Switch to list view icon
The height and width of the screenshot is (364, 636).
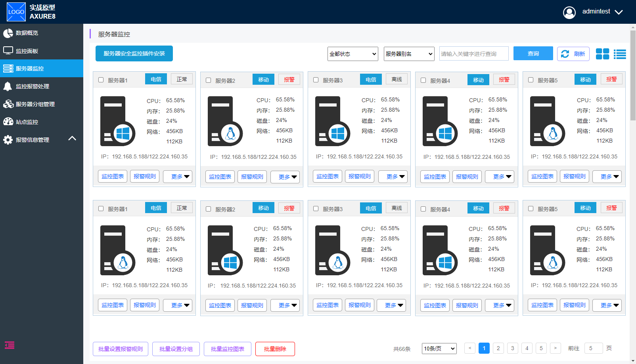click(620, 54)
